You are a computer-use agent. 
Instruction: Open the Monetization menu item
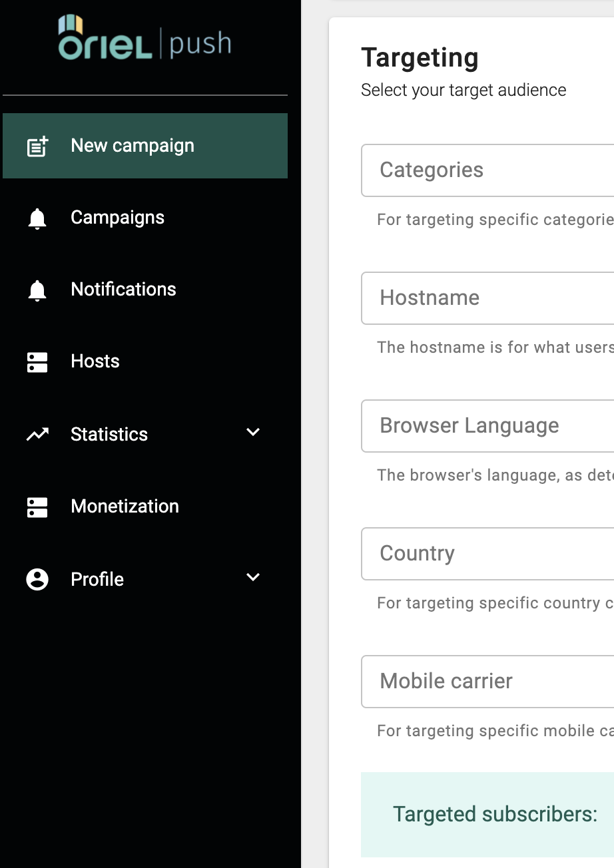click(x=125, y=507)
